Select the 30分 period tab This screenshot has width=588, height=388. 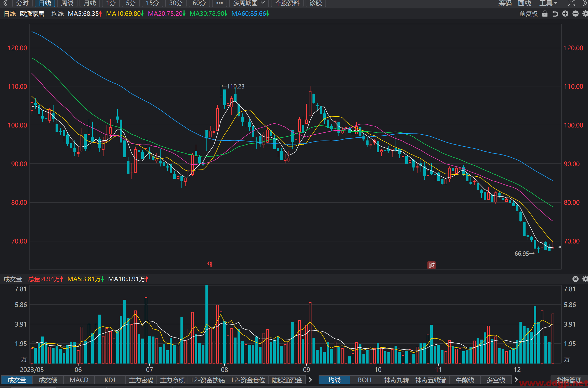(x=176, y=3)
